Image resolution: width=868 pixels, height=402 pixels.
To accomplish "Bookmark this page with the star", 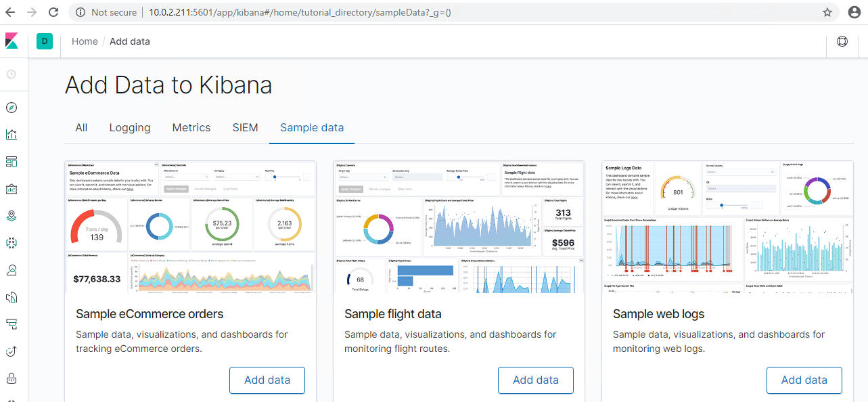I will click(827, 12).
